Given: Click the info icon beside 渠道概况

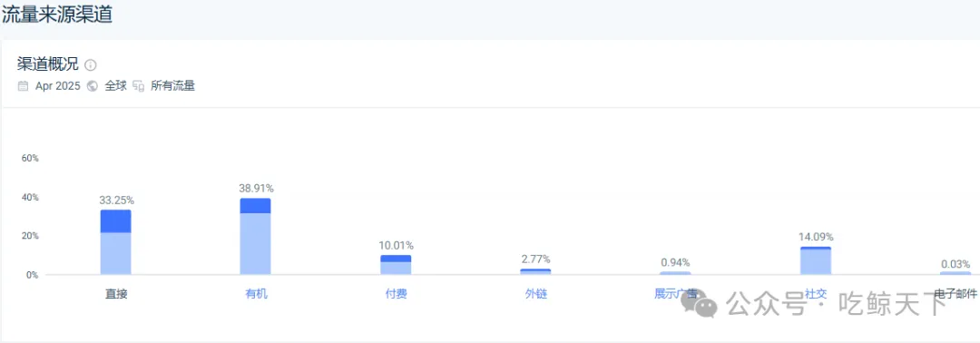Looking at the screenshot, I should tap(91, 65).
